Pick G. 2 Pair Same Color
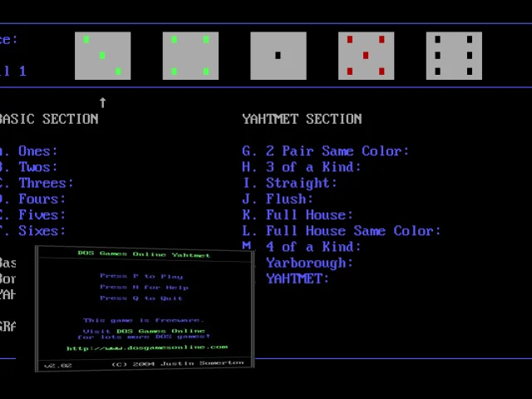 coord(325,151)
